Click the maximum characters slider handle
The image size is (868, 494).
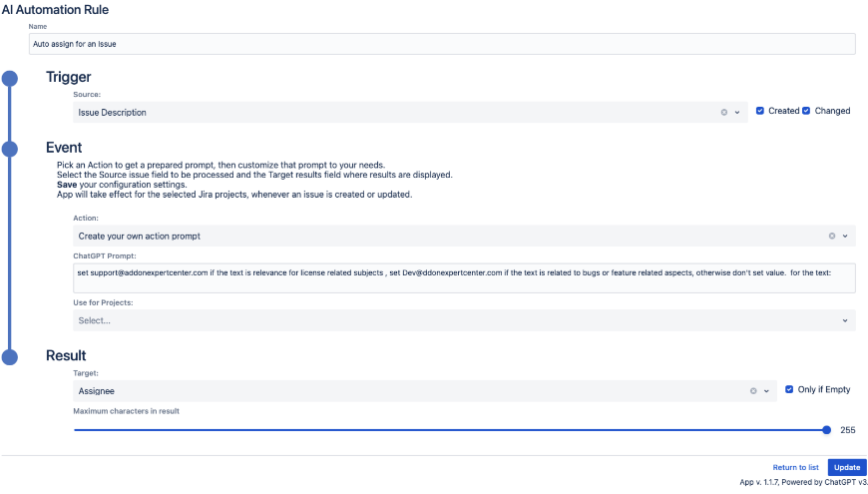pos(826,430)
